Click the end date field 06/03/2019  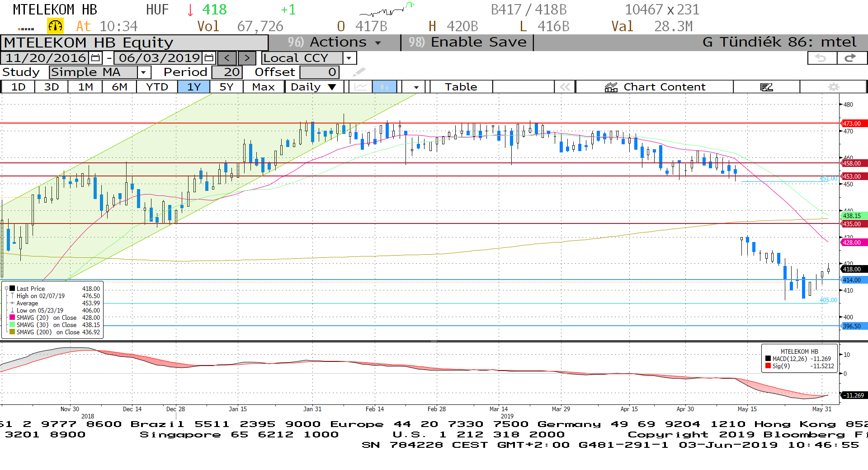(x=159, y=58)
